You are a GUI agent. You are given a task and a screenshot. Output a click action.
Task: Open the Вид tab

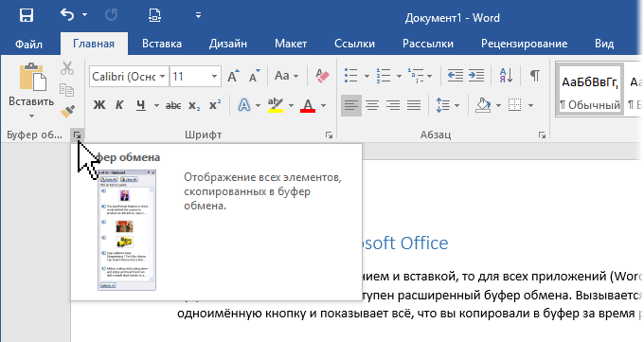(604, 44)
